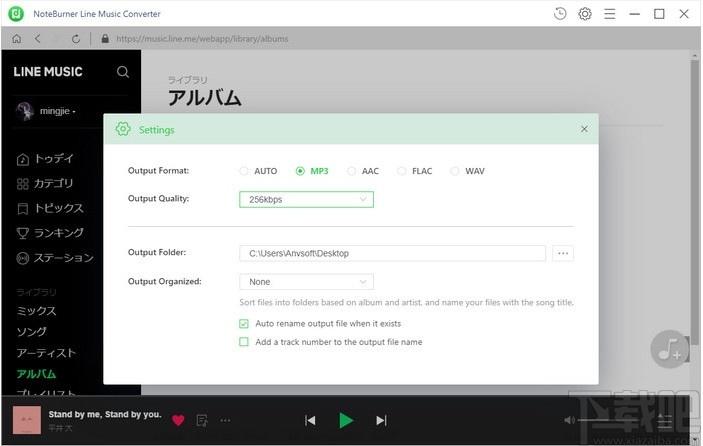This screenshot has width=703, height=446.
Task: Open ステーション in the sidebar
Action: point(55,258)
